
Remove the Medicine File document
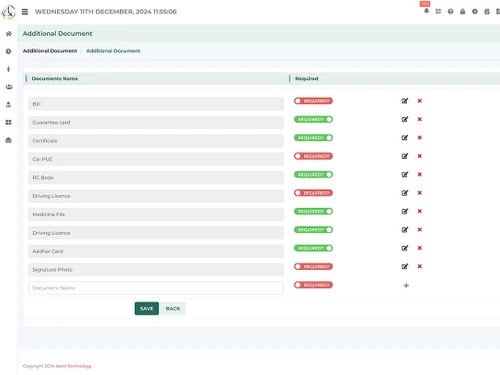420,211
